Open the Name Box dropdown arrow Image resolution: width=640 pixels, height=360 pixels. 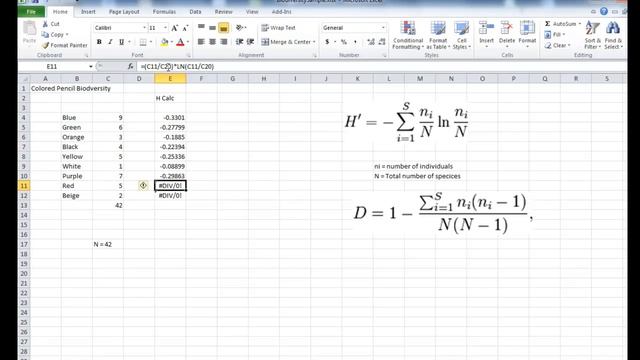[91, 66]
